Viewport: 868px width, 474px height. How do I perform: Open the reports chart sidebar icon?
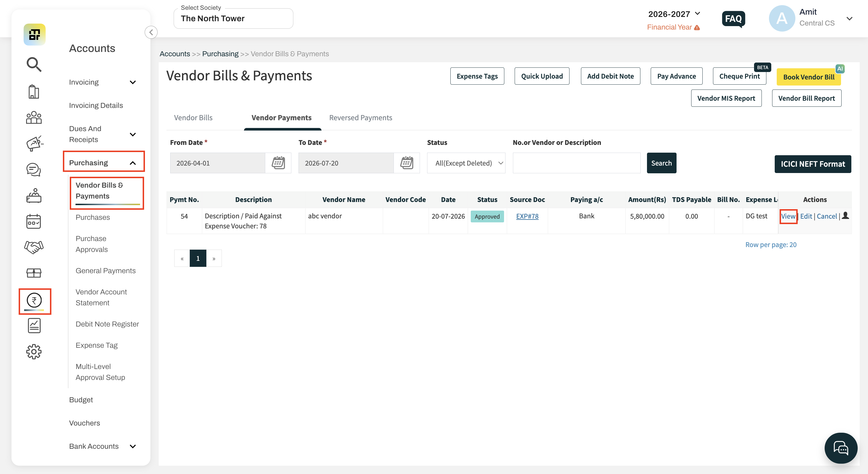point(34,326)
